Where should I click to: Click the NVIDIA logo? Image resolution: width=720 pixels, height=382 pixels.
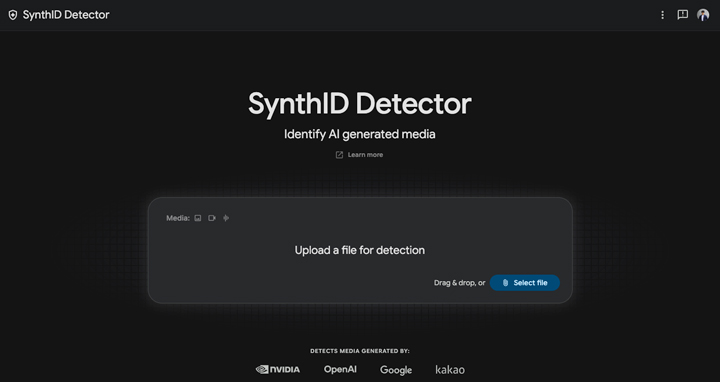click(278, 370)
